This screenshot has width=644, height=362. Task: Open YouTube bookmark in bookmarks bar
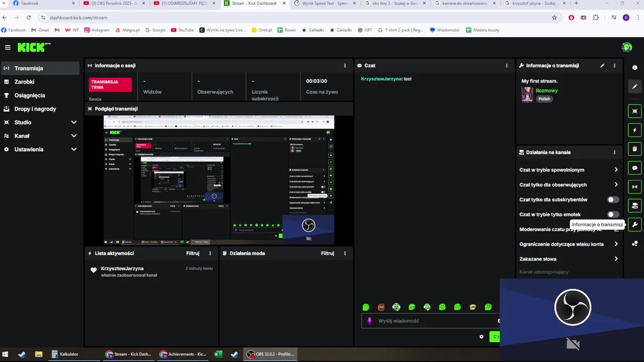pyautogui.click(x=182, y=30)
